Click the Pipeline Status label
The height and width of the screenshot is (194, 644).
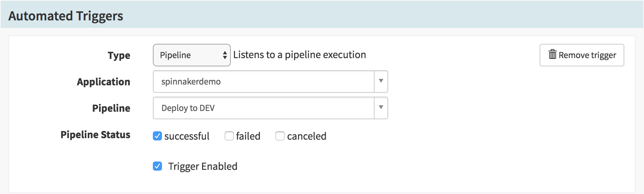pyautogui.click(x=95, y=135)
